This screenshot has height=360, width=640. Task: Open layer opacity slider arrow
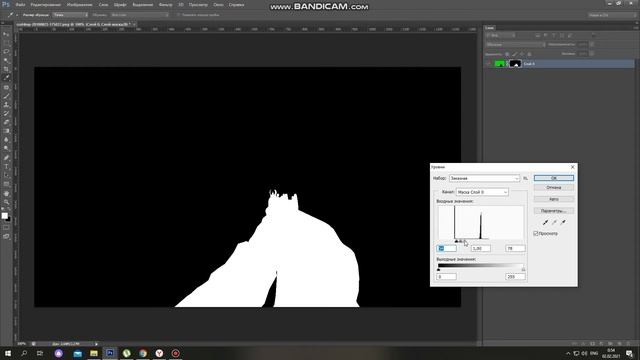tap(591, 44)
